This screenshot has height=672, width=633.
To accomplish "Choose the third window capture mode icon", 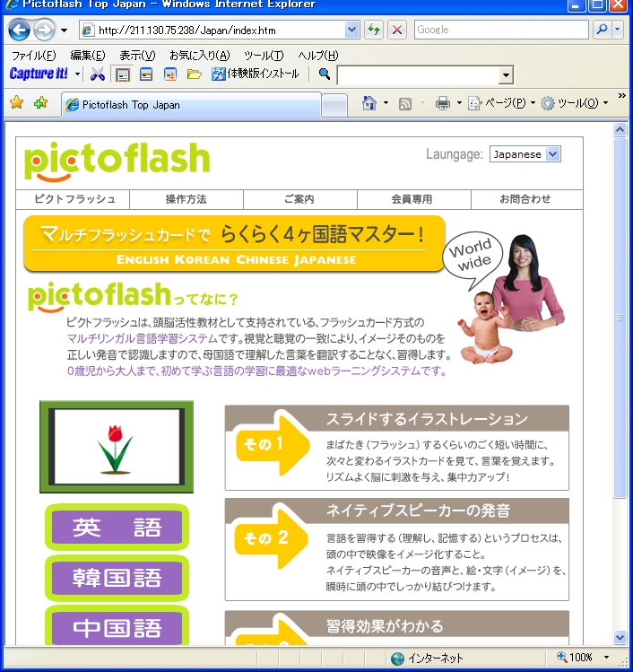I will 170,75.
